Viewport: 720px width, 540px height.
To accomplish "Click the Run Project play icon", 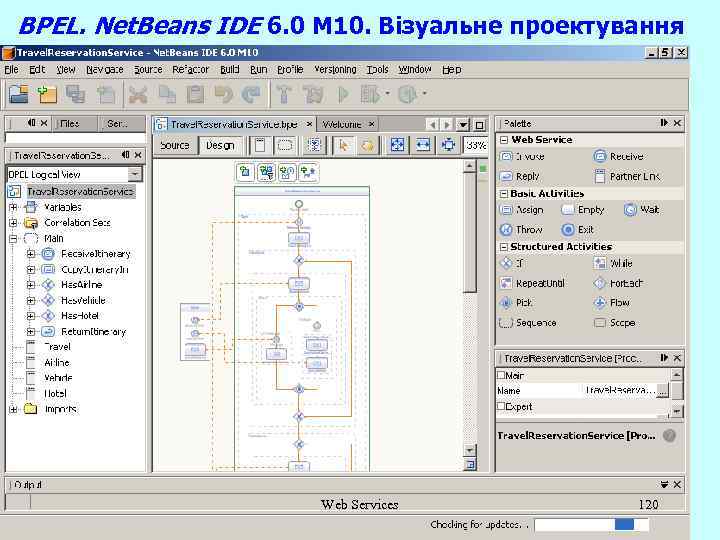I will point(343,95).
